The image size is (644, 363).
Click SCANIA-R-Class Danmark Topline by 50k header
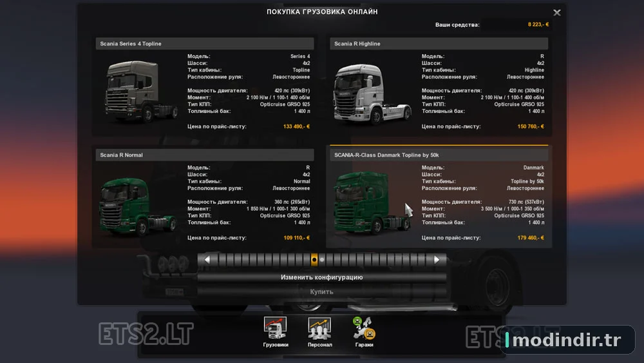439,155
